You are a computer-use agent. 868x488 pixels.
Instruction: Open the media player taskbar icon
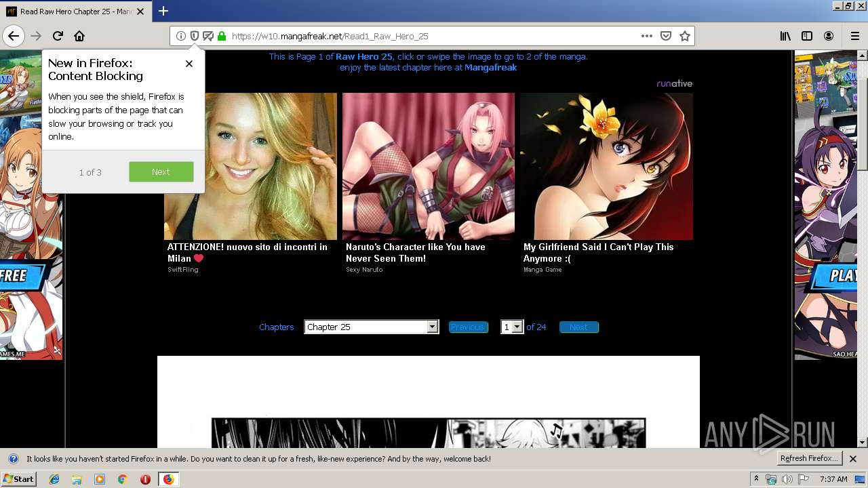100,479
